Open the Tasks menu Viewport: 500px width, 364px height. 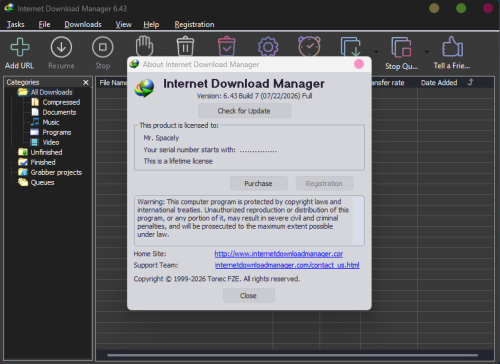[16, 24]
